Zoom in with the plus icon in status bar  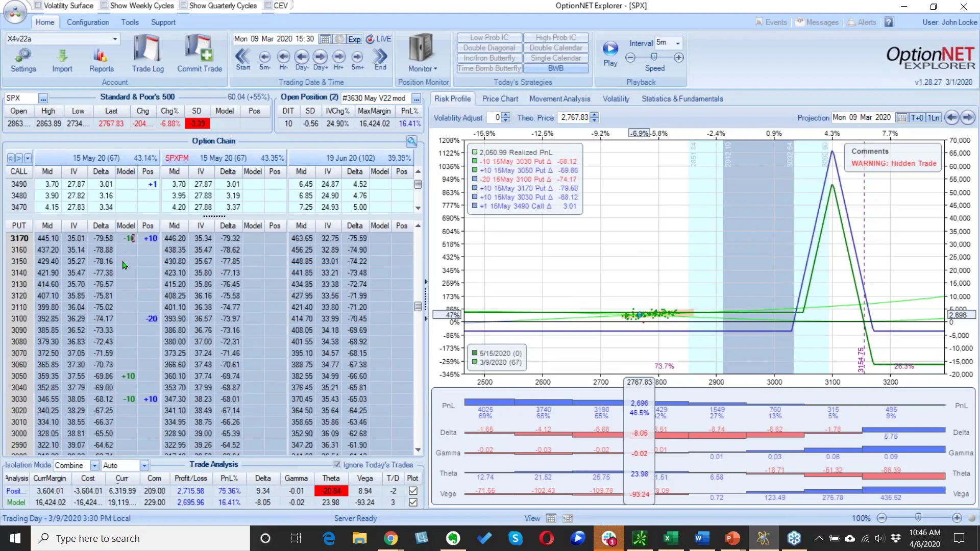(x=957, y=518)
